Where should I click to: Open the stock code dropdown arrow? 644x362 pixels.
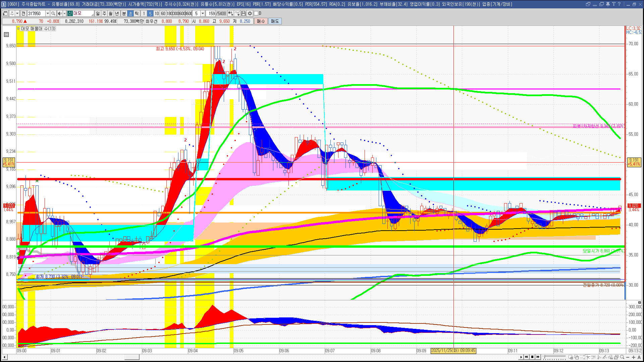click(x=48, y=13)
